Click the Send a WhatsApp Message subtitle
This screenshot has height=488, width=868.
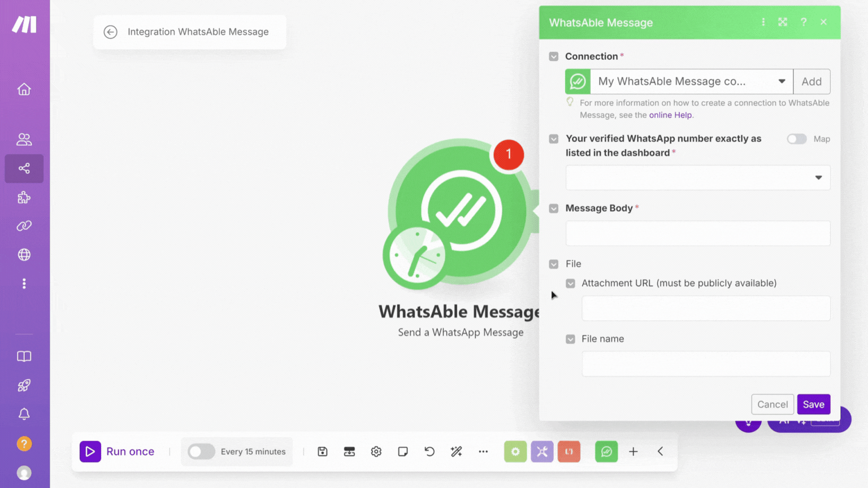click(461, 333)
